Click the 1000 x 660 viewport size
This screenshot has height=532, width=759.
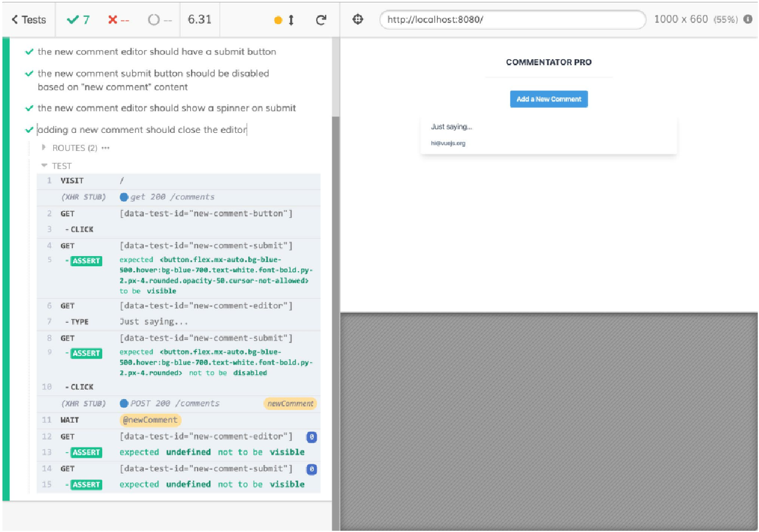681,19
